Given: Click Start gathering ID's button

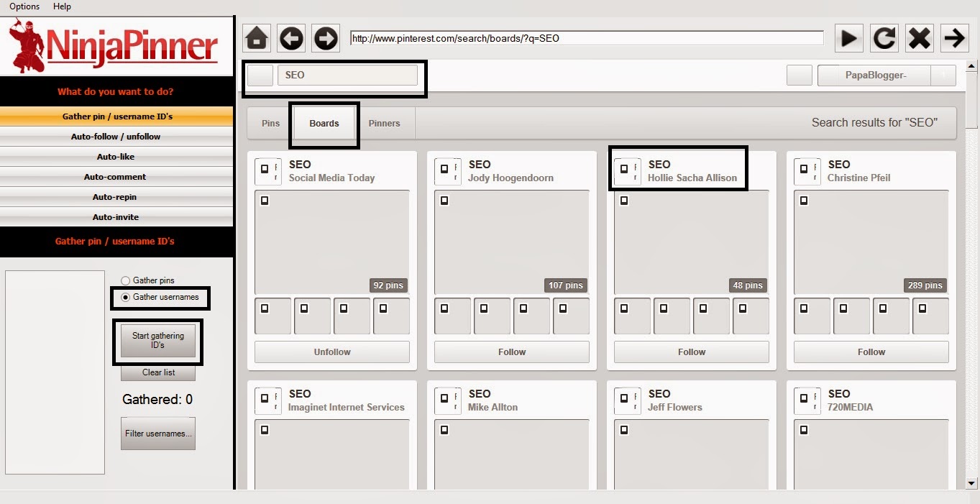Looking at the screenshot, I should 158,341.
